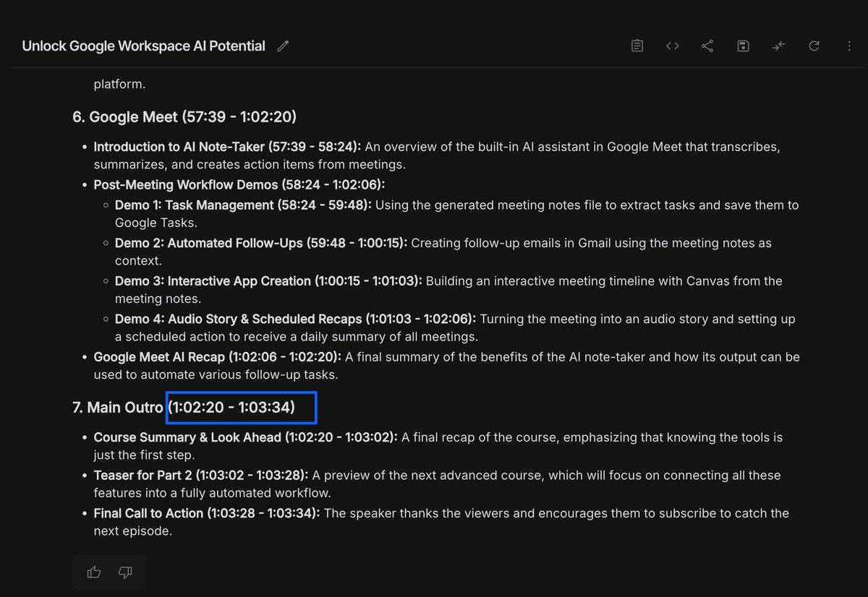
Task: Click the text "platform." near the top of the page
Action: (x=119, y=84)
